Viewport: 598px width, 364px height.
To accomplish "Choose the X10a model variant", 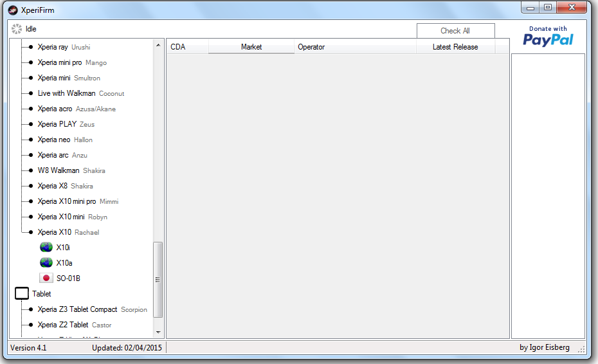I will 64,263.
